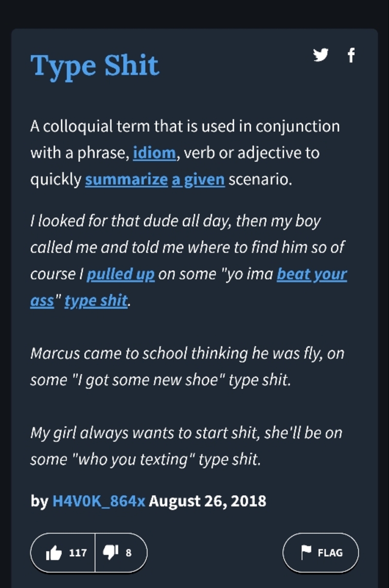The width and height of the screenshot is (389, 588).
Task: Open the "pulled up" linked phrase
Action: coord(121,274)
